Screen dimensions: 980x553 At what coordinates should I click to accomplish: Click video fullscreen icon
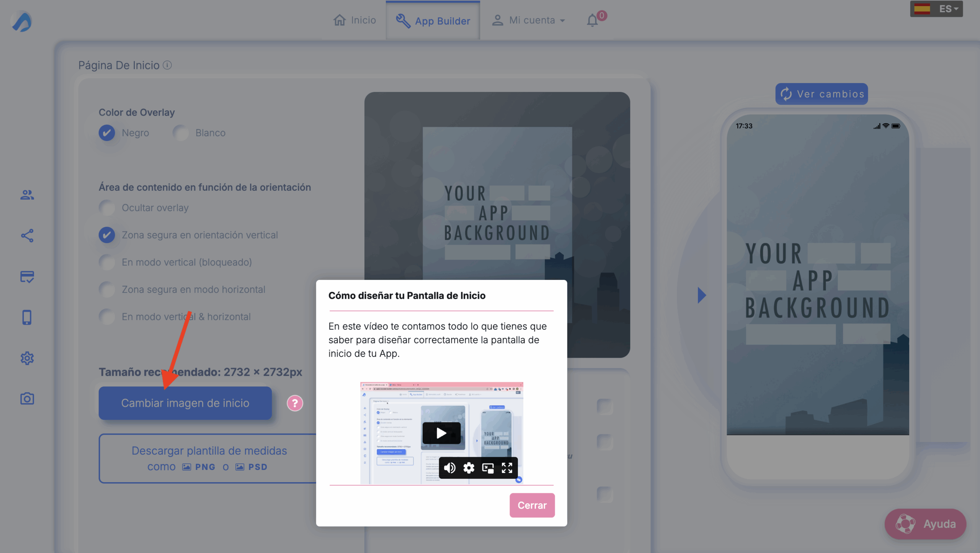click(507, 468)
